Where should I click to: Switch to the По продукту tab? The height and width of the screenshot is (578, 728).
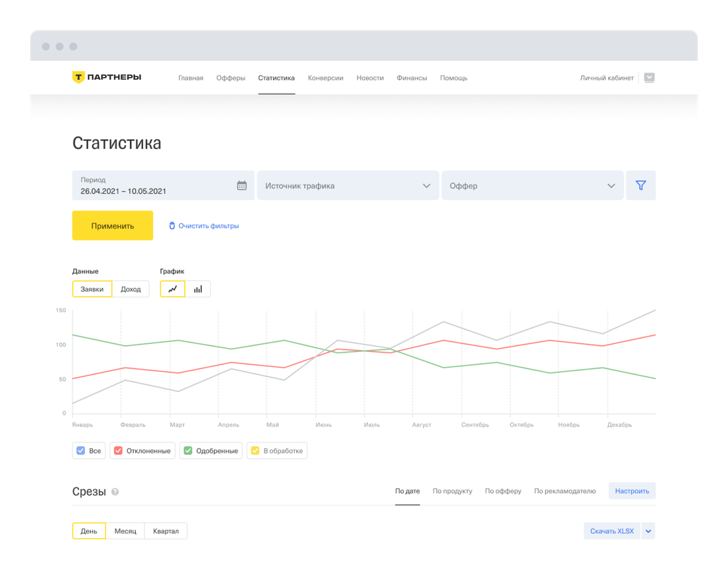pyautogui.click(x=452, y=491)
